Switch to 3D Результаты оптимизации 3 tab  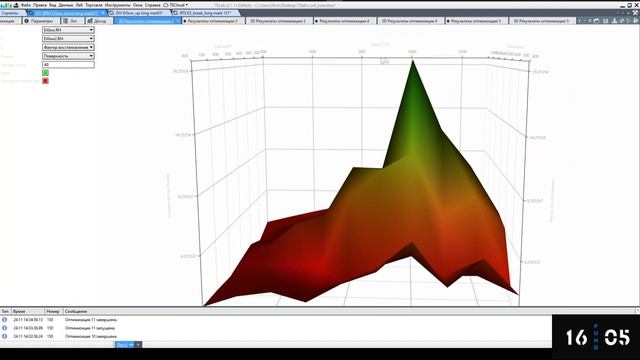pos(278,21)
